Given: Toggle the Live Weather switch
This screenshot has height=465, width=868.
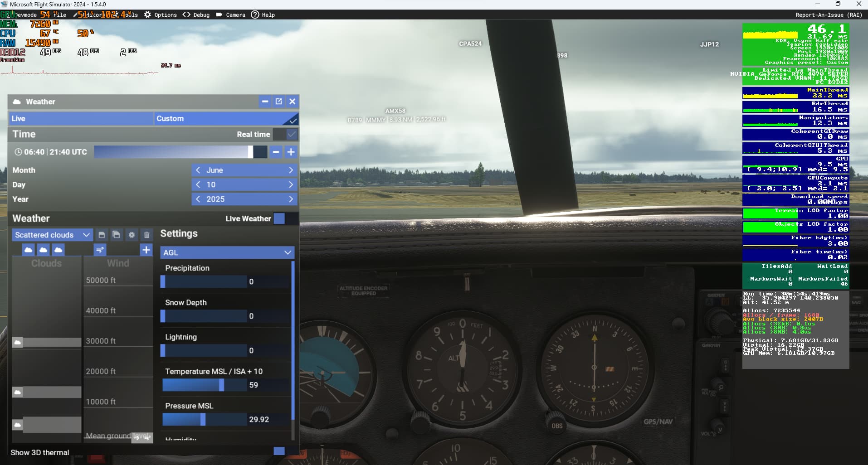Looking at the screenshot, I should [286, 218].
